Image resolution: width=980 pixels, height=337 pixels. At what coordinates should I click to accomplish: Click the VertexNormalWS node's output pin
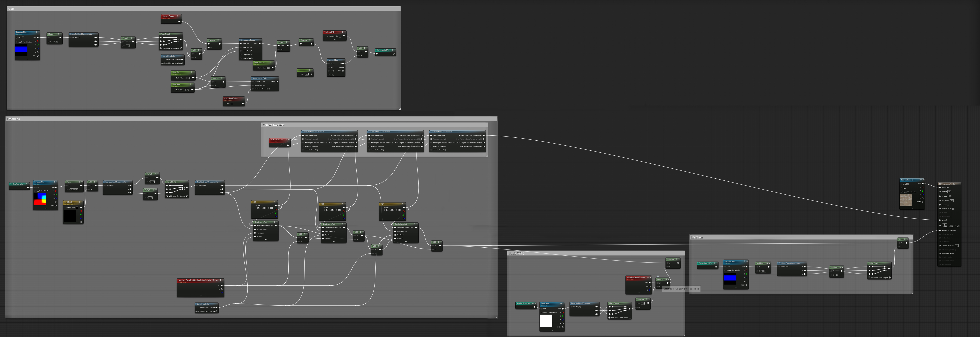click(x=288, y=145)
